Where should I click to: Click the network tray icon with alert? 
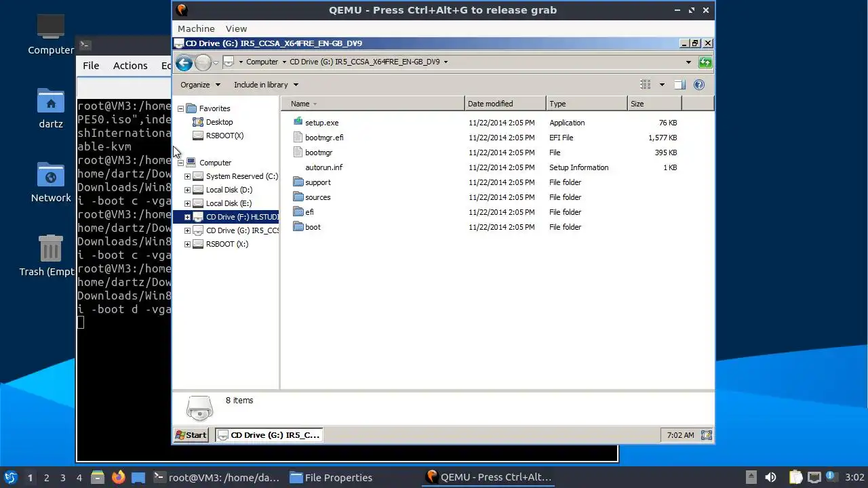coord(814,477)
